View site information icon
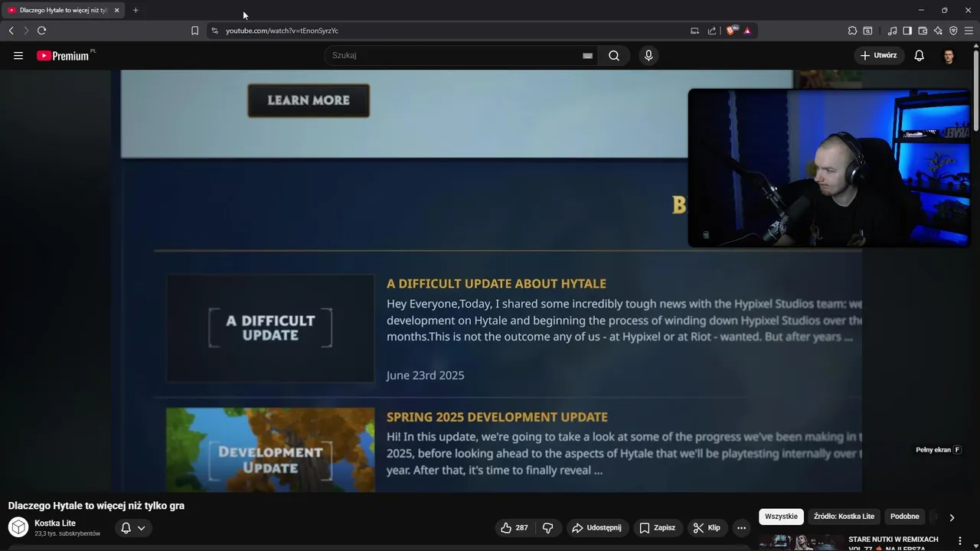The width and height of the screenshot is (980, 551). 214,31
